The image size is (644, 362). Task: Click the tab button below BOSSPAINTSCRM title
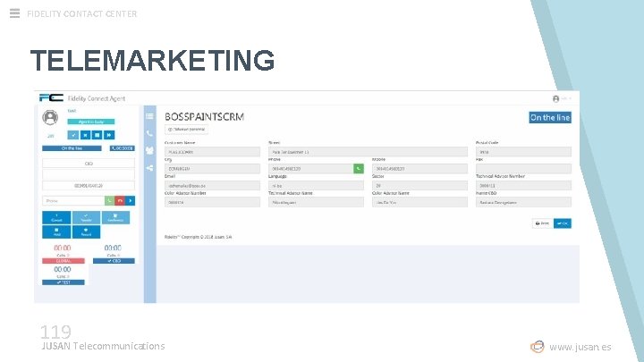(186, 130)
